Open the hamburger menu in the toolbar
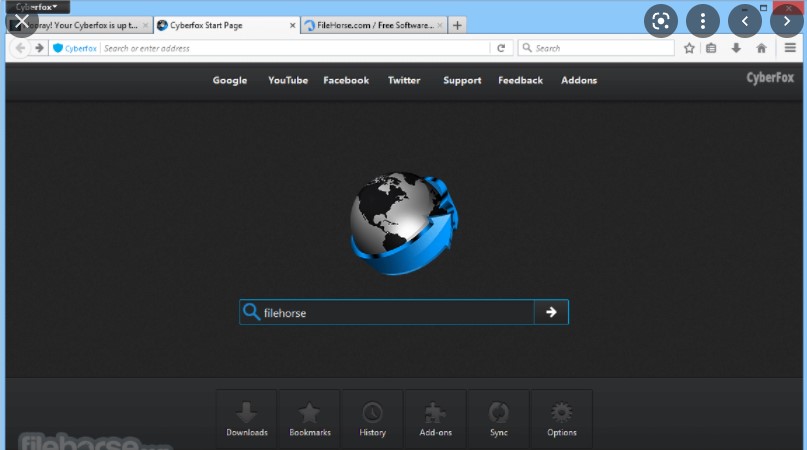 click(x=790, y=48)
